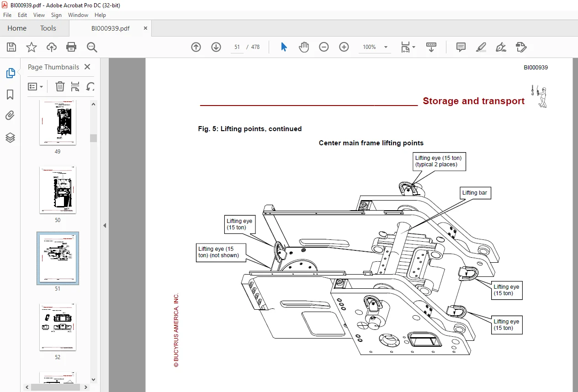Viewport: 578px width, 392px height.
Task: Star this file as a favorite
Action: click(31, 47)
